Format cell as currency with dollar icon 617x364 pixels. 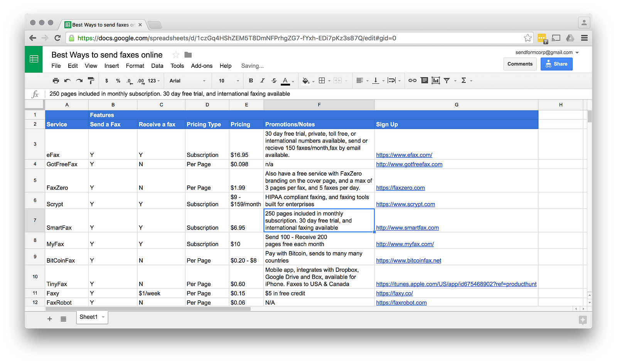[106, 81]
